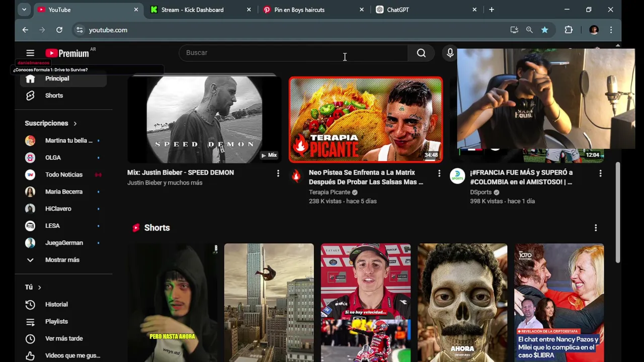
Task: Expand the Tú section chevron
Action: point(39,287)
